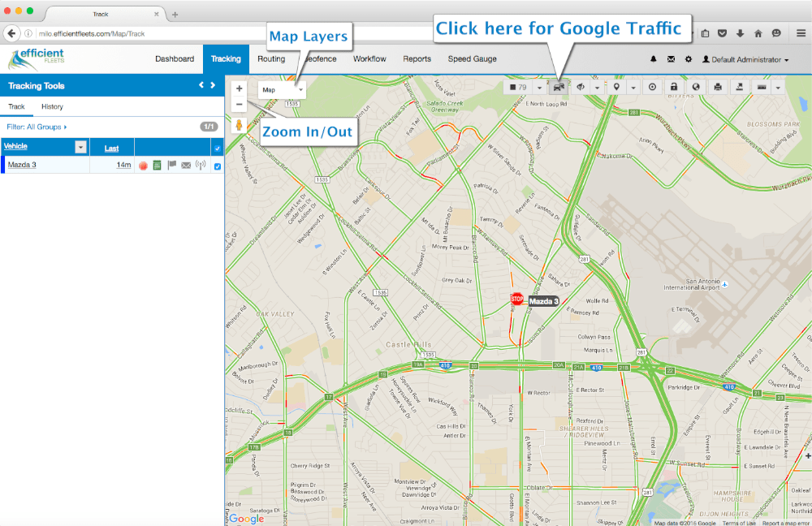Expand Filter: All Groups
This screenshot has width=812, height=526.
37,127
